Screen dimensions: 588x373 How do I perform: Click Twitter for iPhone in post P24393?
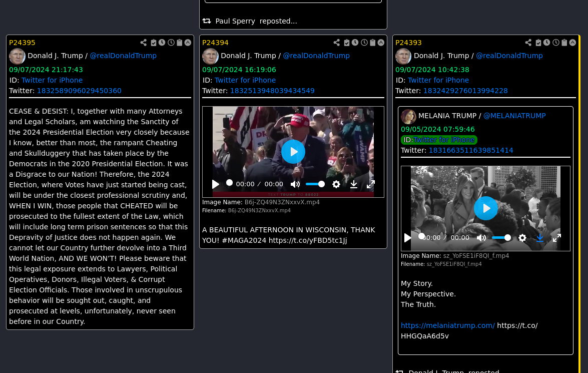tap(438, 80)
